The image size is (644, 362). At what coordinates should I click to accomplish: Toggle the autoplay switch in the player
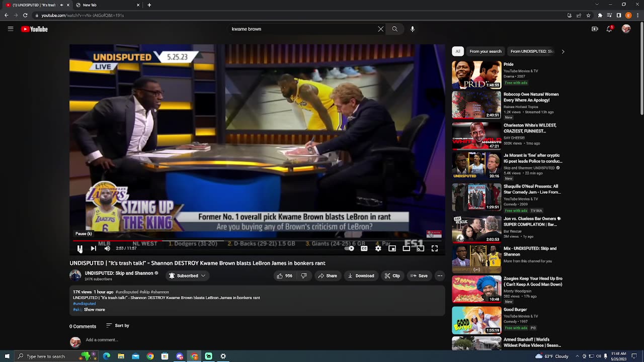(x=350, y=248)
